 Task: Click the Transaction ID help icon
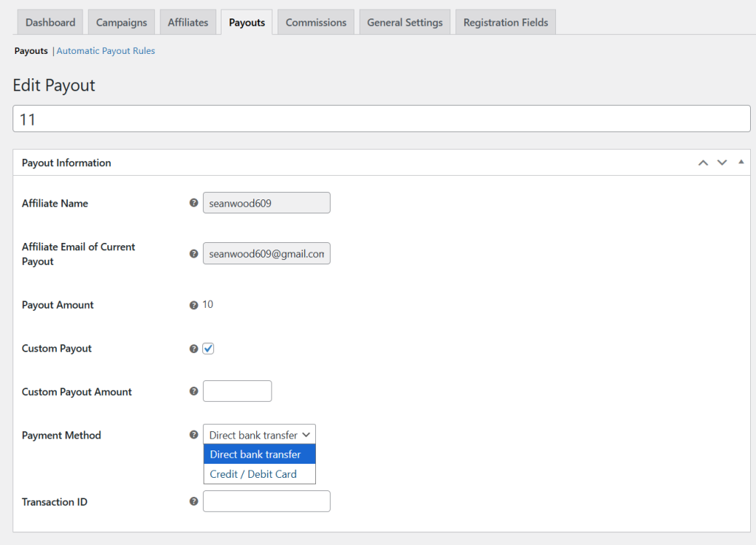tap(194, 501)
